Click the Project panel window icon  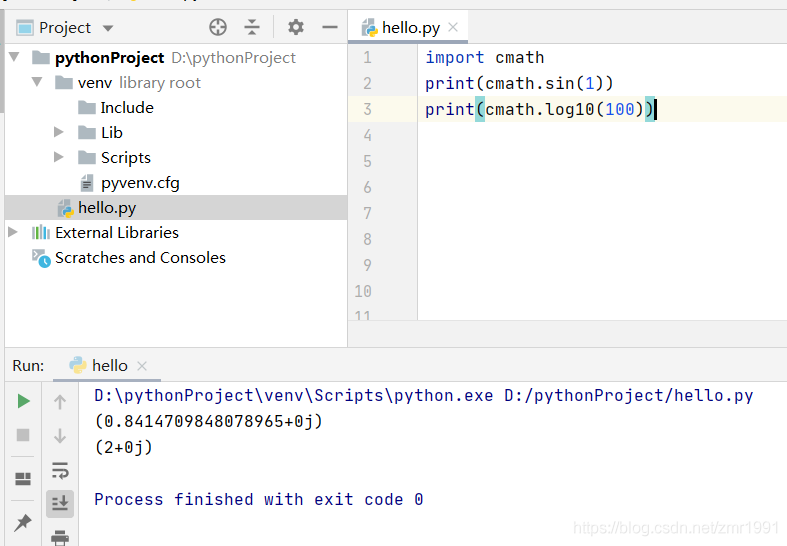pyautogui.click(x=25, y=28)
